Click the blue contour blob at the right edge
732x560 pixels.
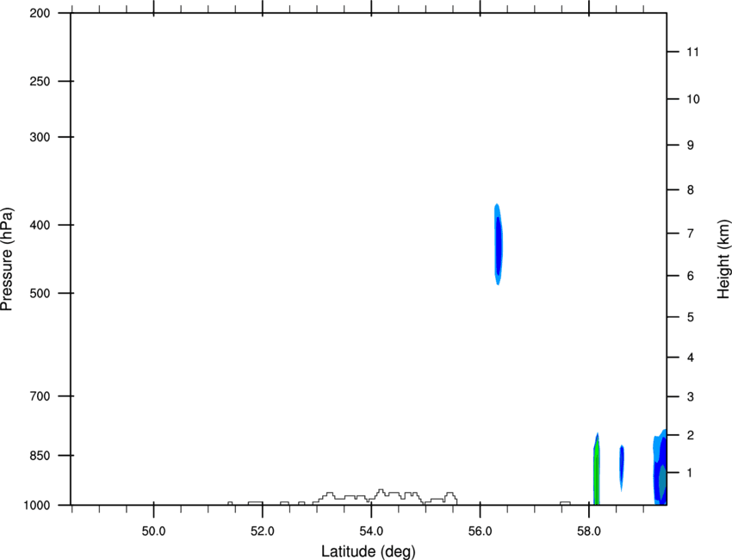661,468
